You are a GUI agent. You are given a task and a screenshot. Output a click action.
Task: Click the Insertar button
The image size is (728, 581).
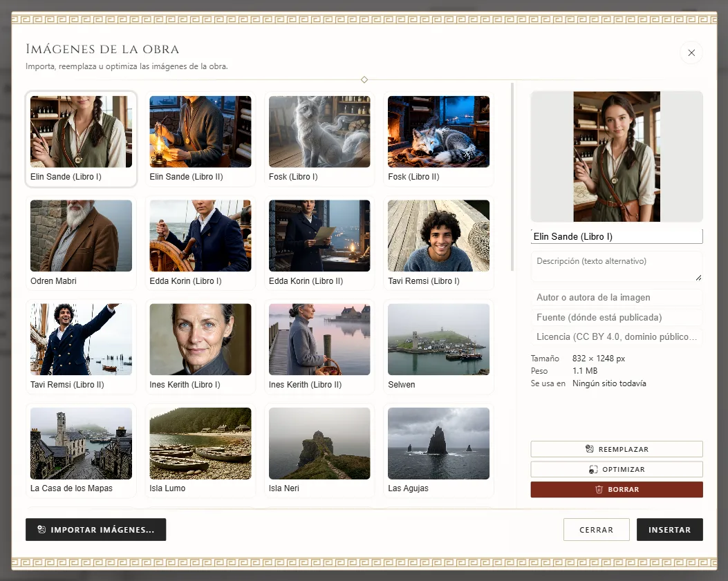[x=669, y=529]
